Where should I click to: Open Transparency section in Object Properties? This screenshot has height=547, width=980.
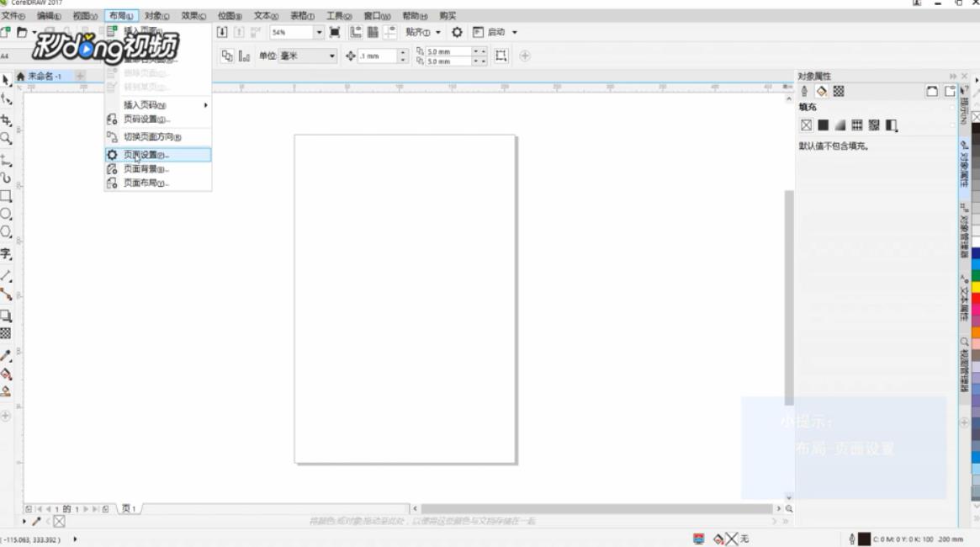[x=839, y=91]
